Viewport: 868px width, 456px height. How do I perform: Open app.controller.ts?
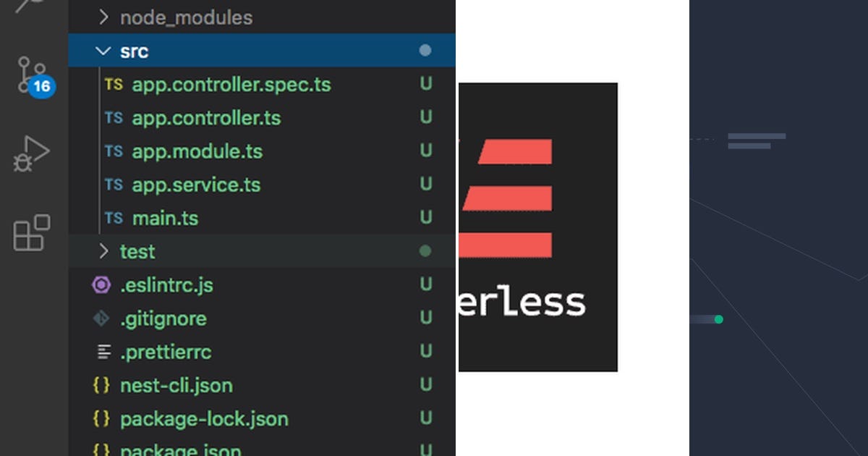tap(206, 118)
